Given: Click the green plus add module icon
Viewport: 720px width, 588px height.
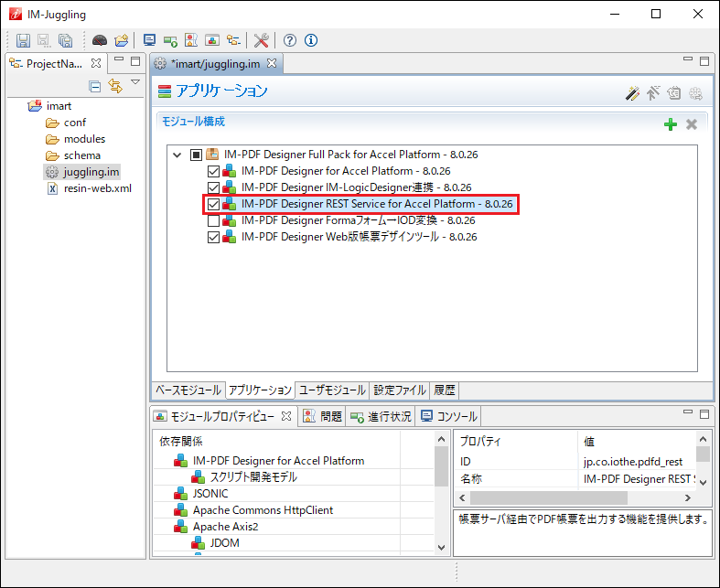Looking at the screenshot, I should 671,124.
